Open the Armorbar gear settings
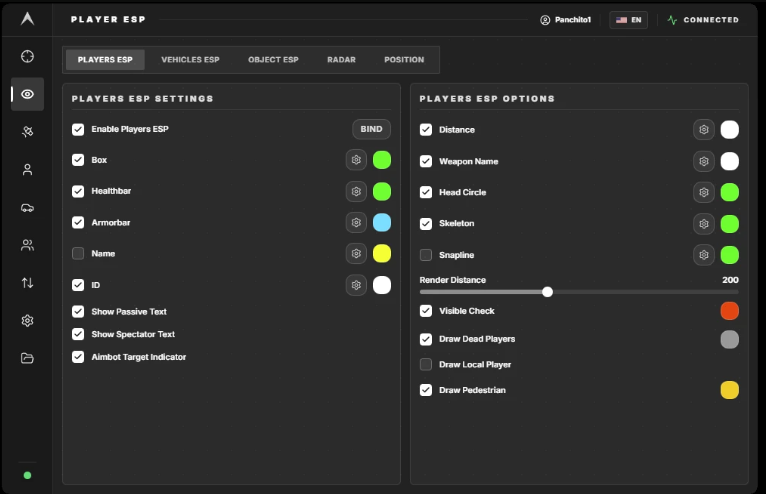Viewport: 766px width, 494px height. 356,222
